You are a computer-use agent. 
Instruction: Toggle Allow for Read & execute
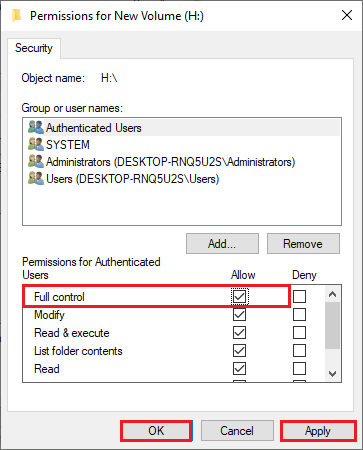point(239,332)
